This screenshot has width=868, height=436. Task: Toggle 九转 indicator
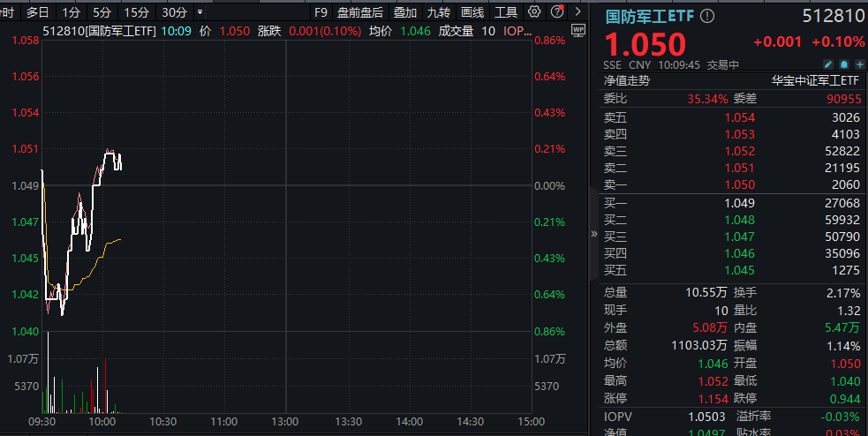(x=439, y=12)
